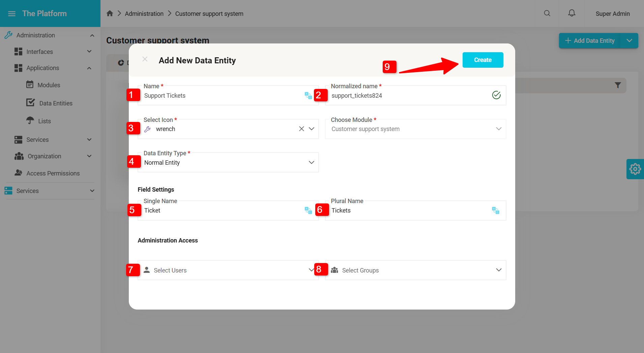Clear the selected wrench icon using the X
Image resolution: width=644 pixels, height=353 pixels.
pos(301,129)
